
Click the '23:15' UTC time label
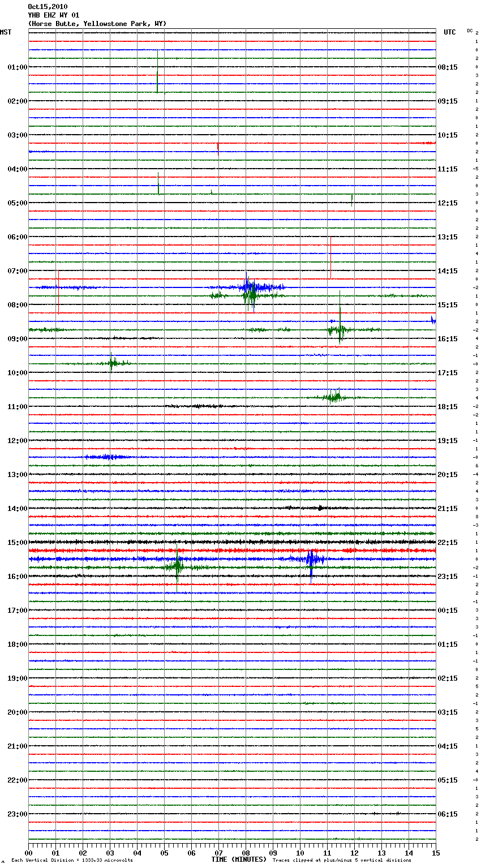(x=448, y=577)
